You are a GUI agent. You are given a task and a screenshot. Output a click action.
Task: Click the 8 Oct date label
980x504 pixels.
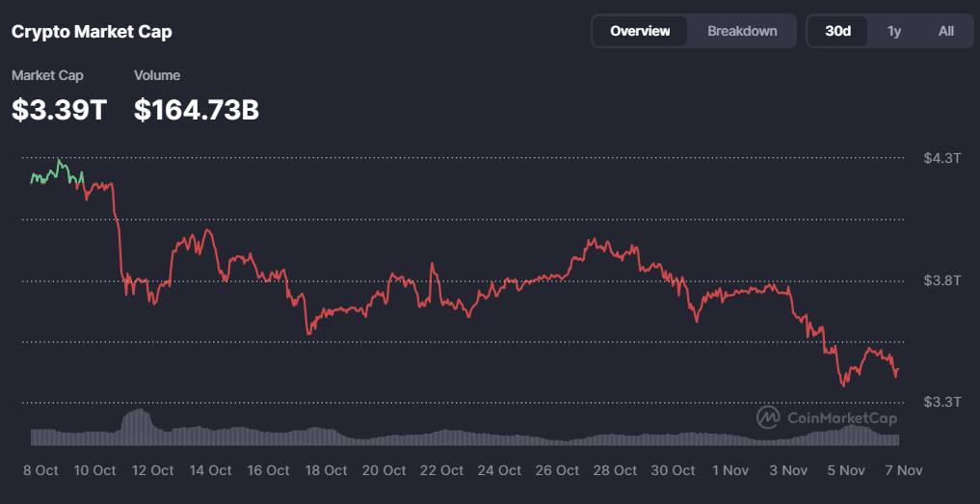(40, 470)
